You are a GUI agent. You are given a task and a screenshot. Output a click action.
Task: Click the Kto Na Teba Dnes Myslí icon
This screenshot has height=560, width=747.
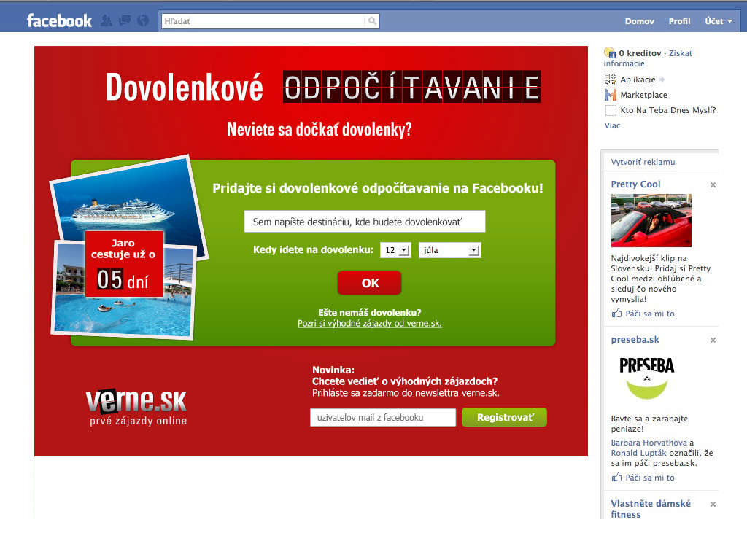(611, 110)
